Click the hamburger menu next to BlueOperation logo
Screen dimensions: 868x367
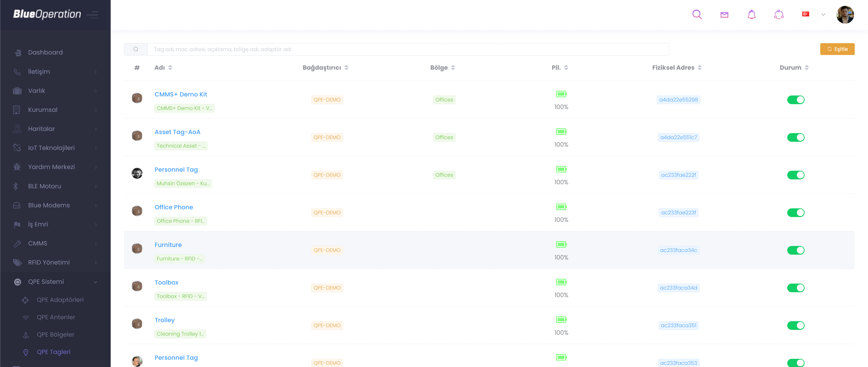coord(92,14)
